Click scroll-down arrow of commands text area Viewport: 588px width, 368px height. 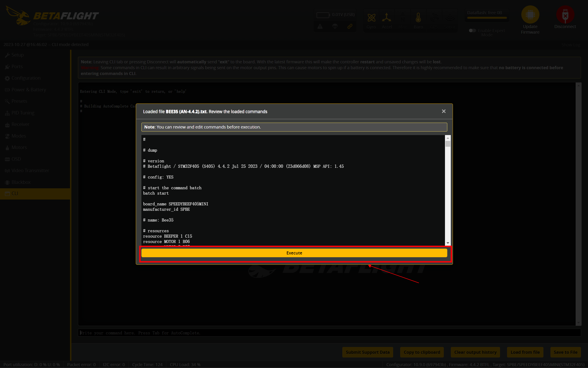pyautogui.click(x=448, y=243)
